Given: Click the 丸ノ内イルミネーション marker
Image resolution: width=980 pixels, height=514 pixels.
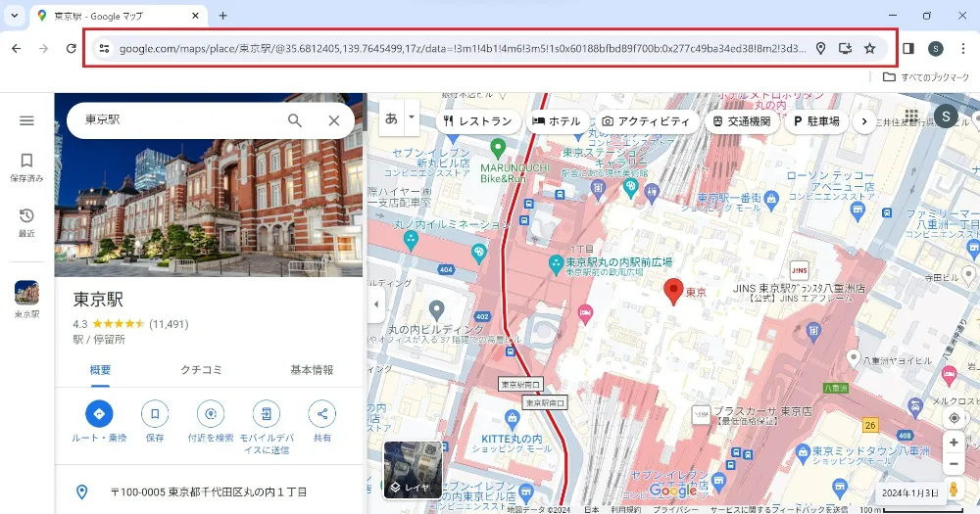Looking at the screenshot, I should tap(411, 241).
